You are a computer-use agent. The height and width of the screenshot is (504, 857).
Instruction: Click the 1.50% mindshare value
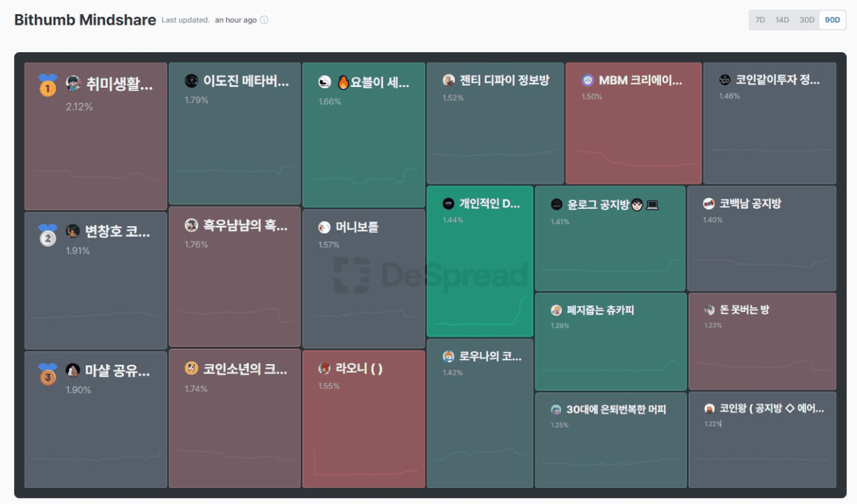pyautogui.click(x=593, y=96)
